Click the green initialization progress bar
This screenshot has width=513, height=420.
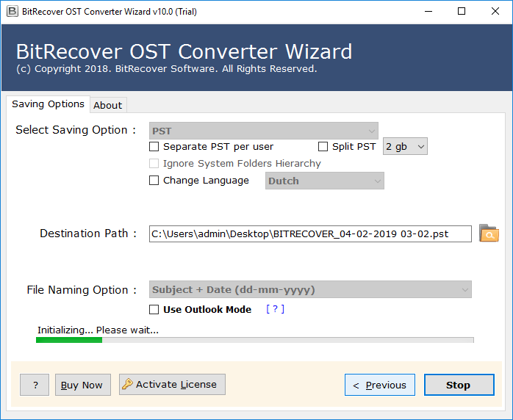[x=254, y=340]
